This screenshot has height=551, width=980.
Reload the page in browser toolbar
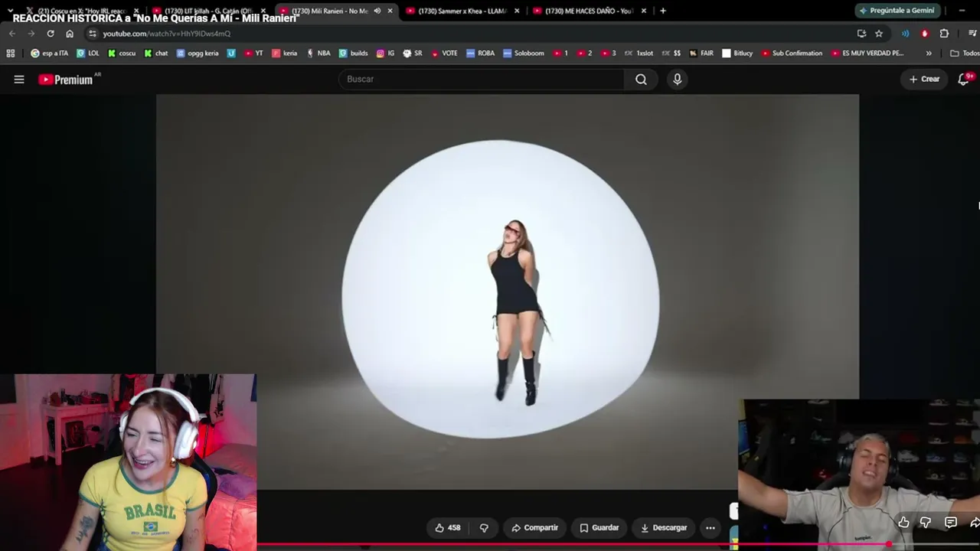coord(51,33)
